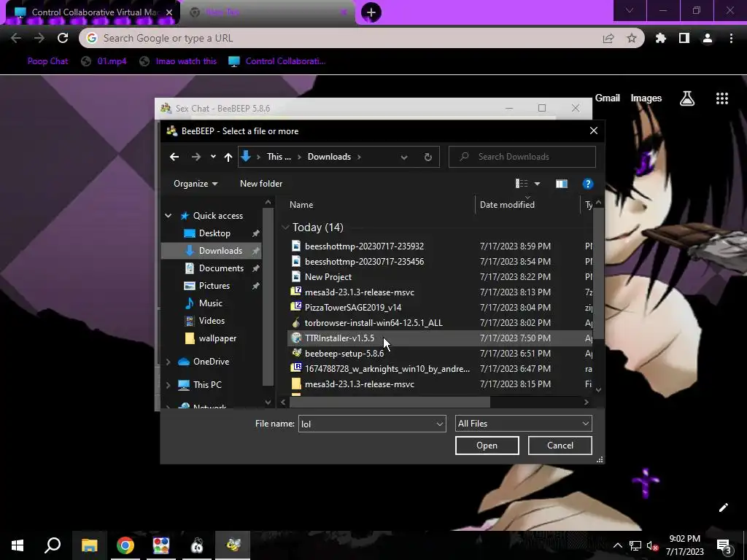The image size is (747, 560).
Task: Click the file list vertical scrollbar
Action: click(599, 273)
